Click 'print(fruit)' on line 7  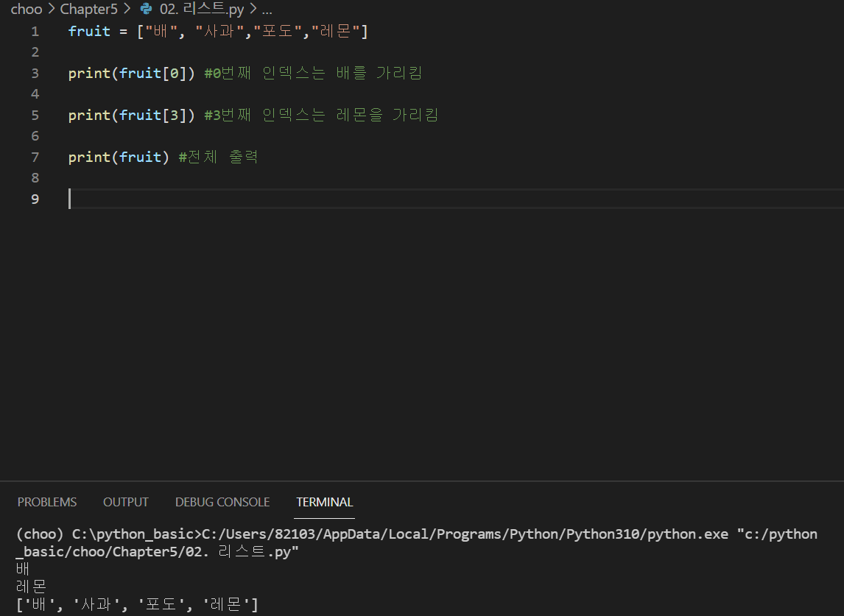click(119, 157)
